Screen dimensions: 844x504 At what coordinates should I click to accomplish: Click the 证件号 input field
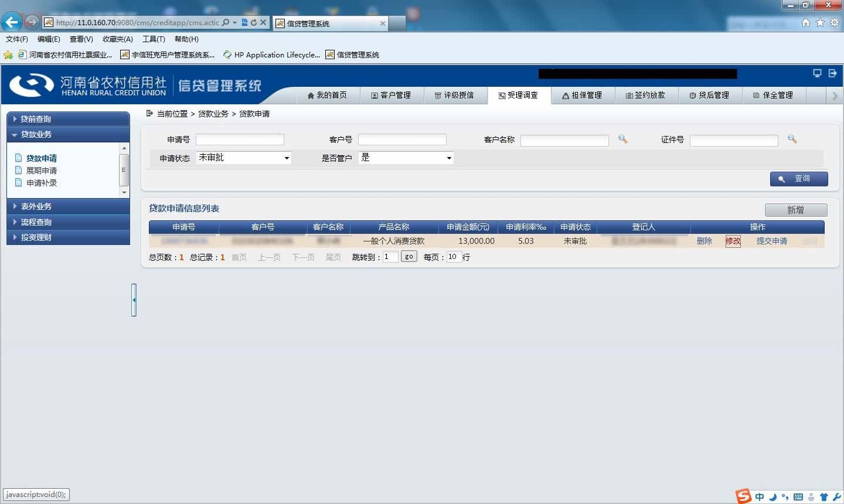734,140
